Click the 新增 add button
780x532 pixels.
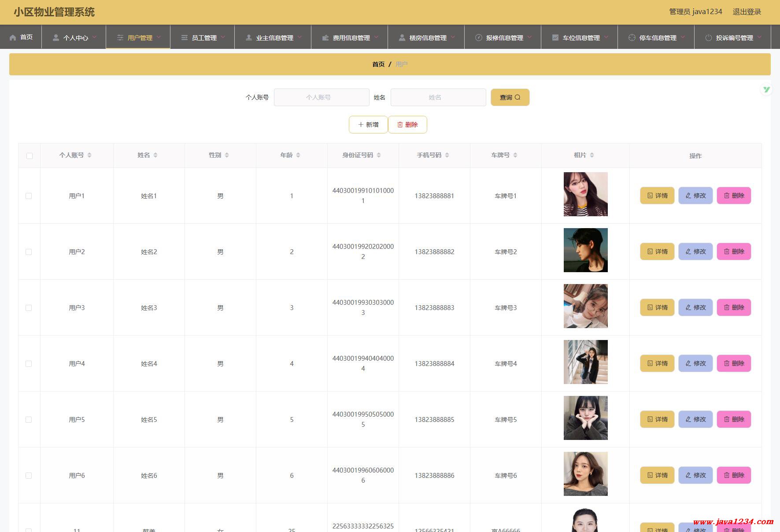[368, 125]
